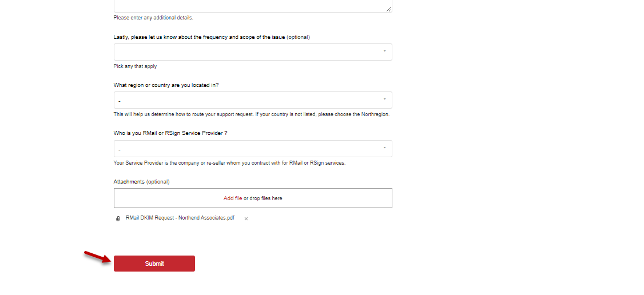Click the Add file link
Image resolution: width=644 pixels, height=295 pixels.
coord(232,198)
